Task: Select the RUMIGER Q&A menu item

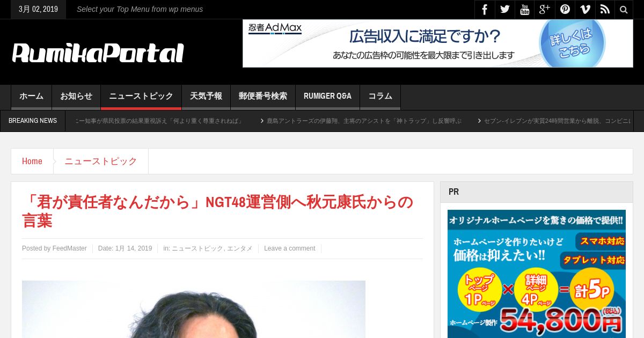Action: 327,97
